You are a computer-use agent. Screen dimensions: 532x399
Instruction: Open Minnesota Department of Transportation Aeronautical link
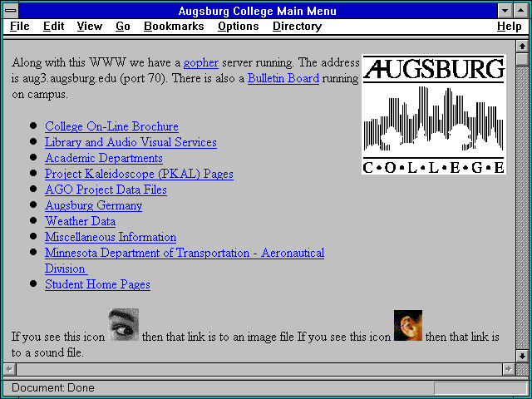coord(185,253)
